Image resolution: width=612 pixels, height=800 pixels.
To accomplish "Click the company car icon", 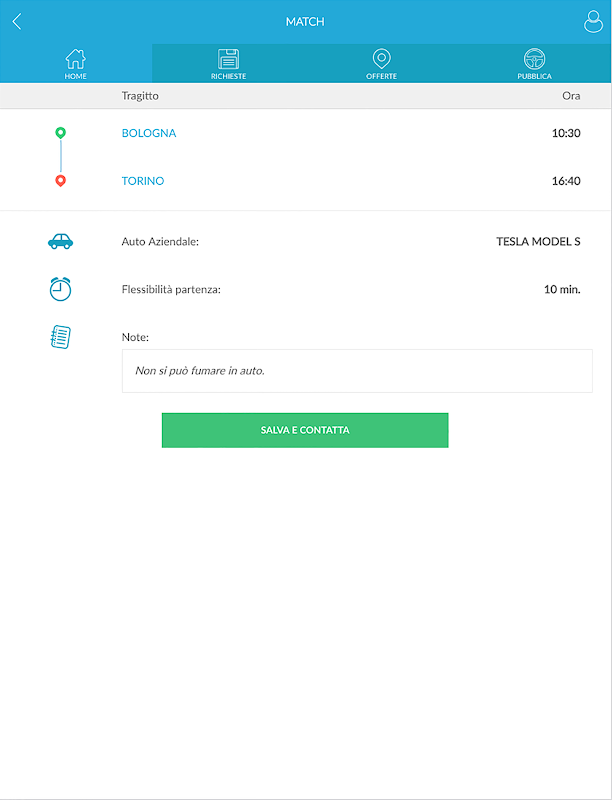I will [60, 241].
